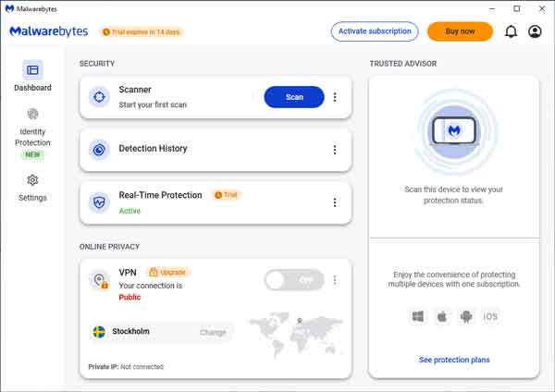Click the red Public connection status
The height and width of the screenshot is (392, 555).
click(129, 297)
